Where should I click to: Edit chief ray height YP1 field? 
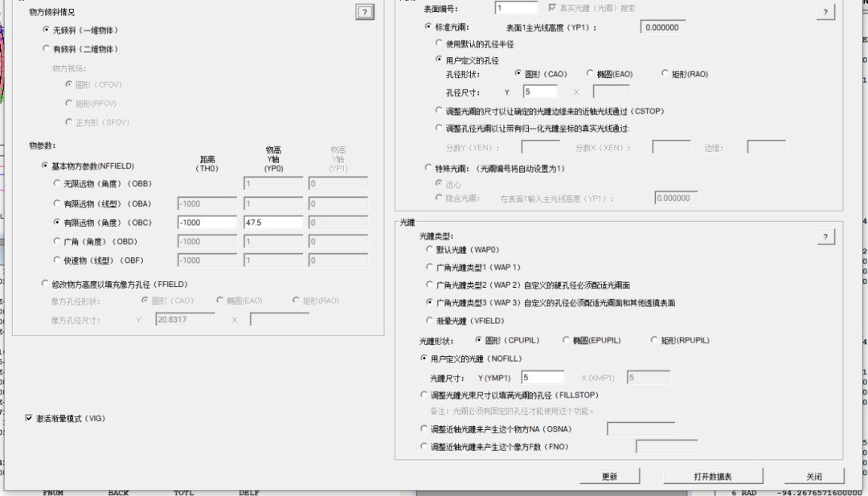click(662, 27)
